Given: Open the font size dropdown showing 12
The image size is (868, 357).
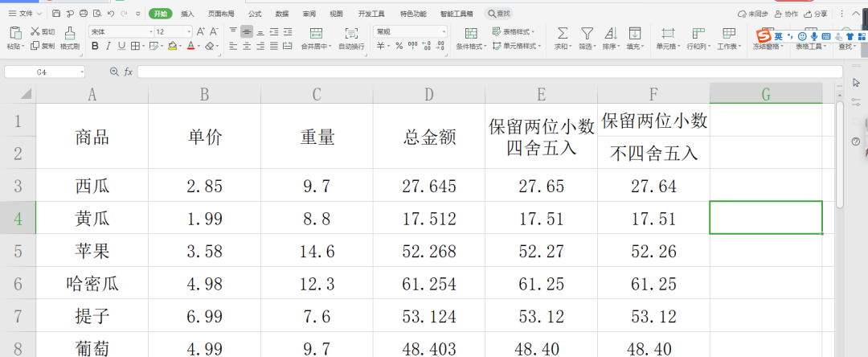Looking at the screenshot, I should click(x=173, y=31).
